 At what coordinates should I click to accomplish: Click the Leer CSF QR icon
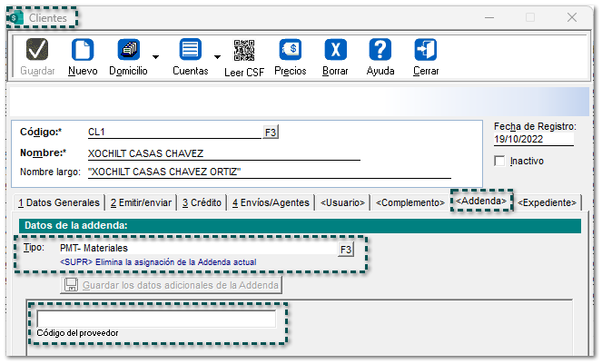[x=244, y=50]
